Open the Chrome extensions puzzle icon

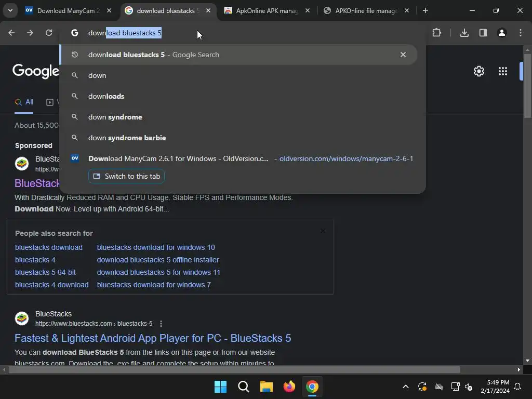coord(436,33)
